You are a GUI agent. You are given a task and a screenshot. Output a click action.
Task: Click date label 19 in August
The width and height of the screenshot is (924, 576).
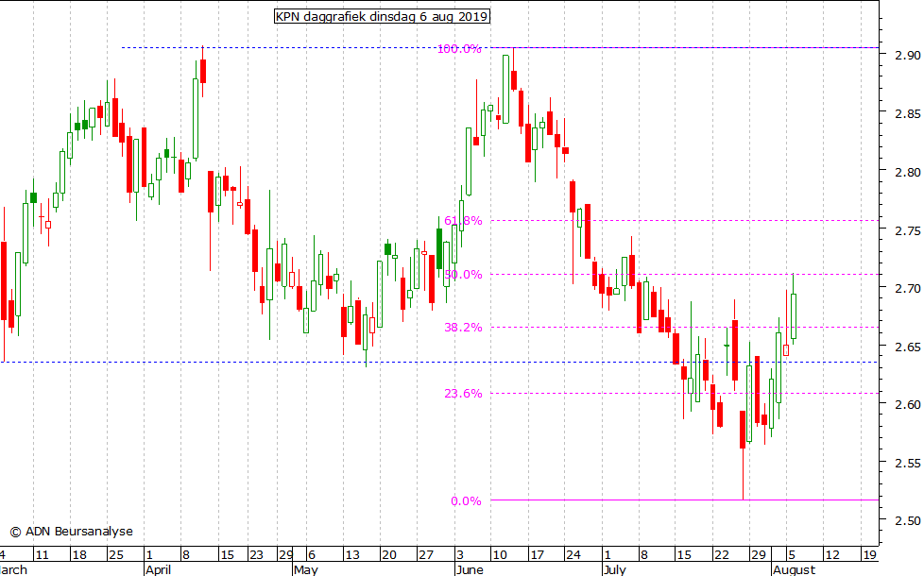pyautogui.click(x=869, y=555)
